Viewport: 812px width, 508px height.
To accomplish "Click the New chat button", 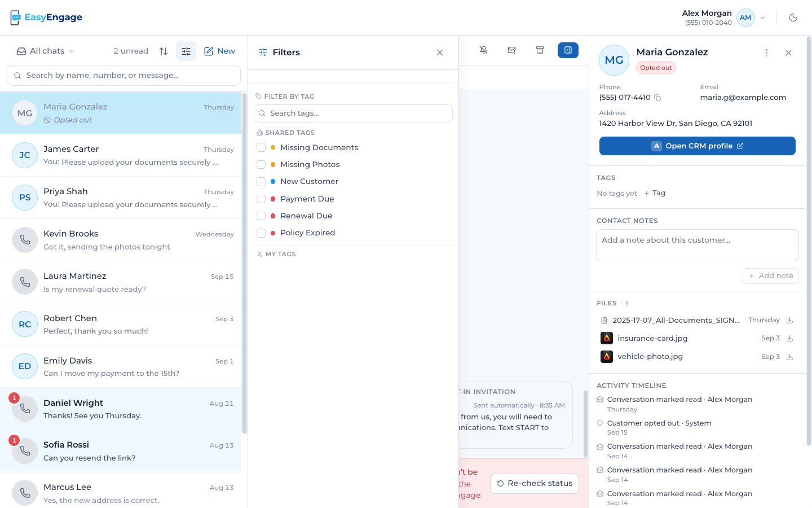I will (x=219, y=51).
